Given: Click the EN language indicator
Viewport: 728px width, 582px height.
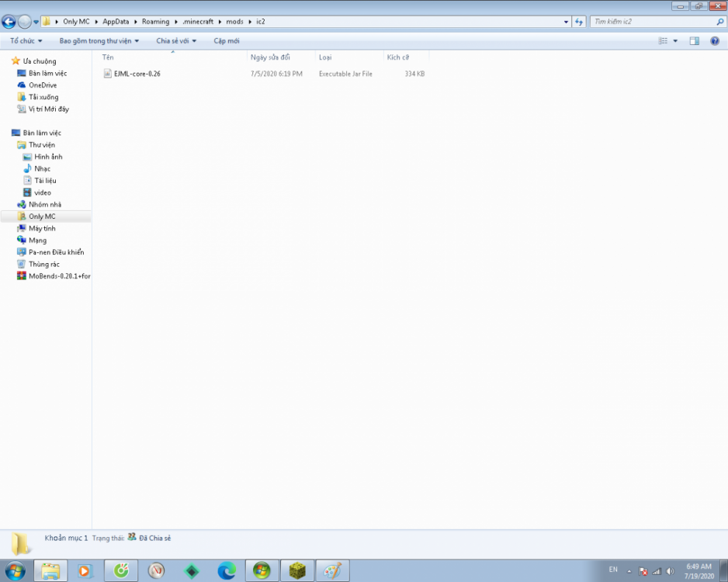Looking at the screenshot, I should [x=613, y=570].
